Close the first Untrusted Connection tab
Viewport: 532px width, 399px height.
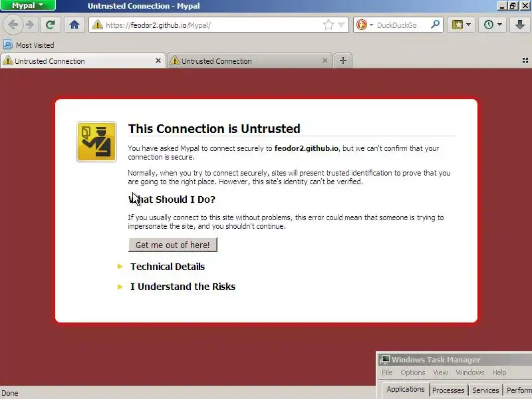(158, 61)
